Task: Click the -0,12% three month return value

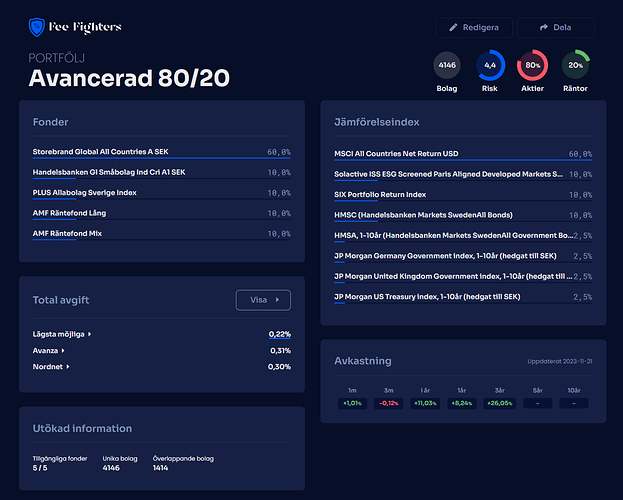Action: [x=388, y=403]
